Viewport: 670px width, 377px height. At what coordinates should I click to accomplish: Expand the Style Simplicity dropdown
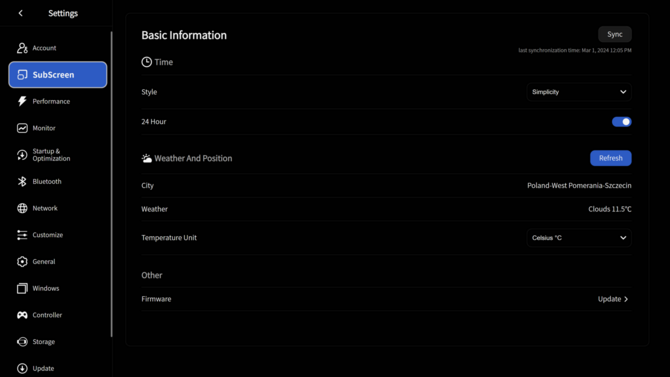(x=579, y=92)
